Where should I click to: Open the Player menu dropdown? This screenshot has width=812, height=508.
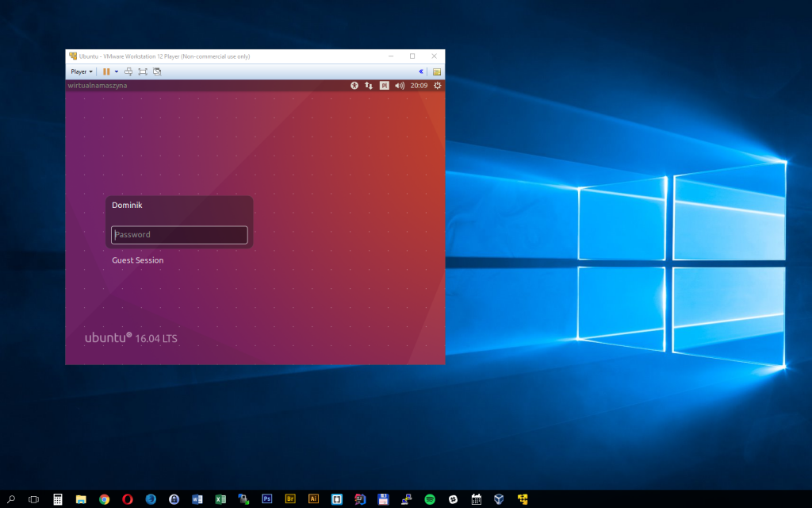tap(80, 71)
